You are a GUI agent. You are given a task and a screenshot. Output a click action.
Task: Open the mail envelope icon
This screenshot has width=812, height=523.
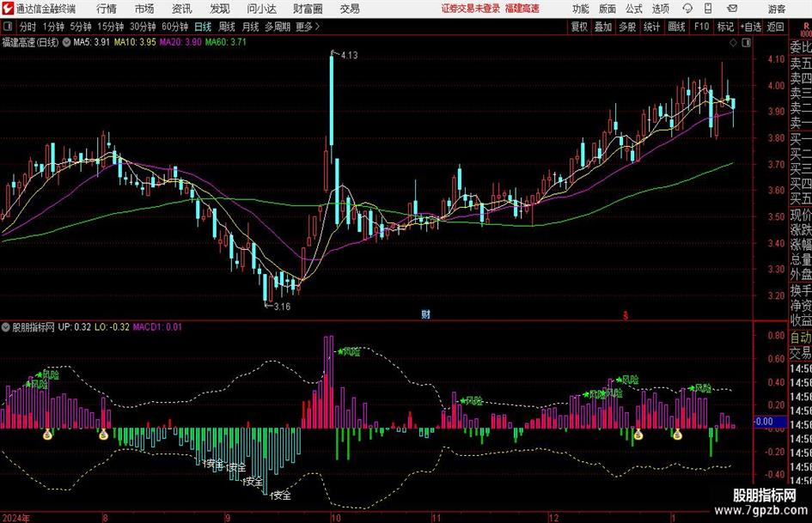(732, 9)
